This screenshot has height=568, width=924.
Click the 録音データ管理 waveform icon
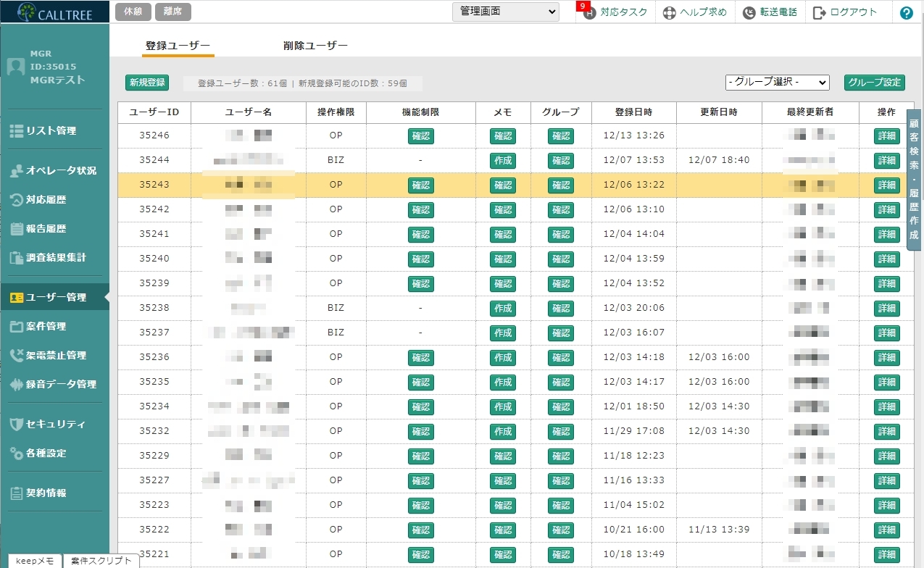point(17,385)
